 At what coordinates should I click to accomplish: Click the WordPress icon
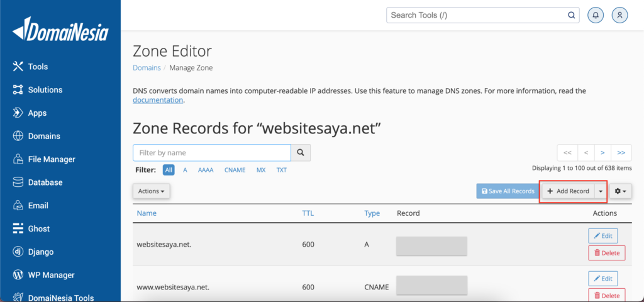[18, 275]
